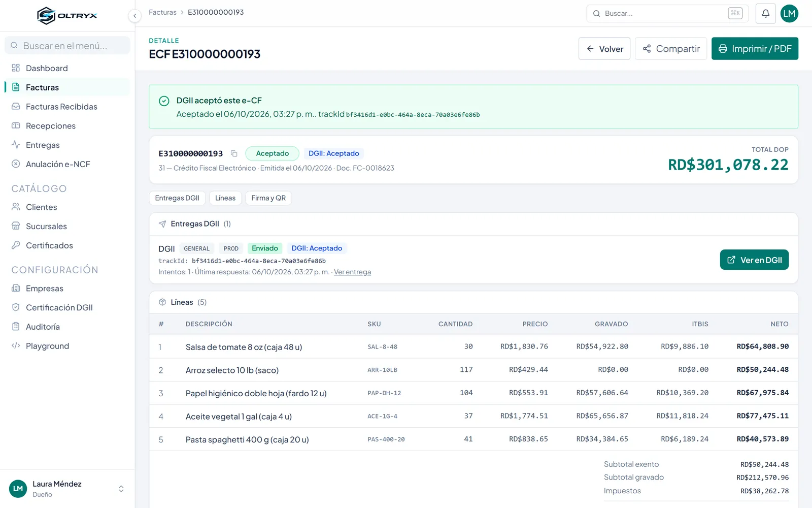Click the Recepciones sidebar icon
The image size is (812, 508).
(16, 125)
